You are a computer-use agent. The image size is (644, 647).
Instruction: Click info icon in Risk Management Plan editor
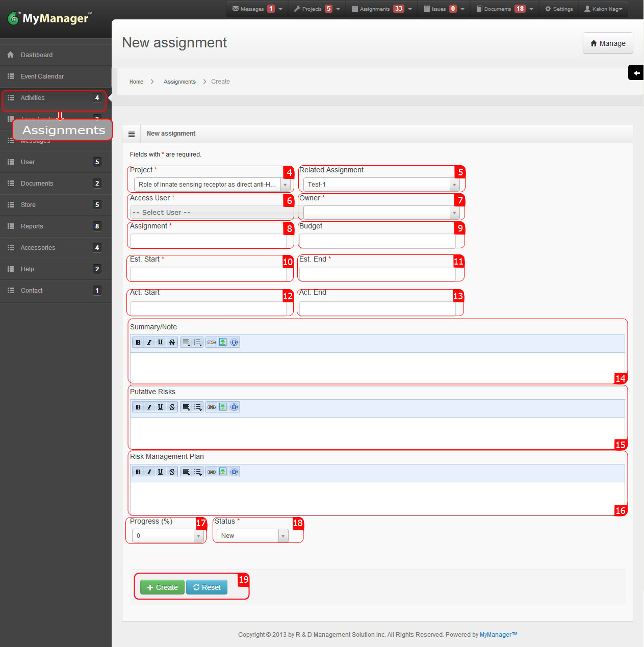point(234,472)
